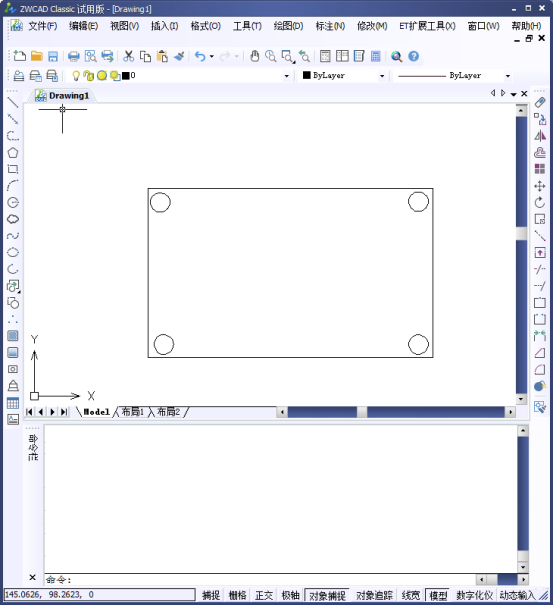Switch to the 布局1 layout tab

pyautogui.click(x=132, y=412)
